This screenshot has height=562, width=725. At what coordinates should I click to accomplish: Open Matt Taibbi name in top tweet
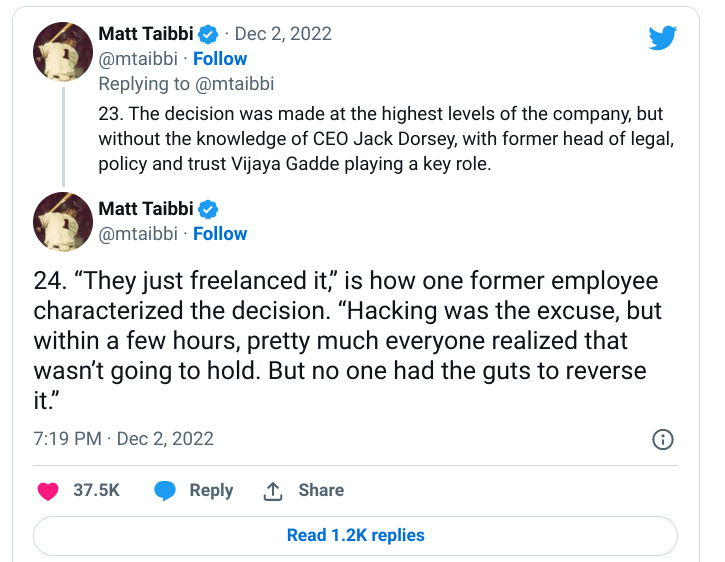[x=146, y=34]
